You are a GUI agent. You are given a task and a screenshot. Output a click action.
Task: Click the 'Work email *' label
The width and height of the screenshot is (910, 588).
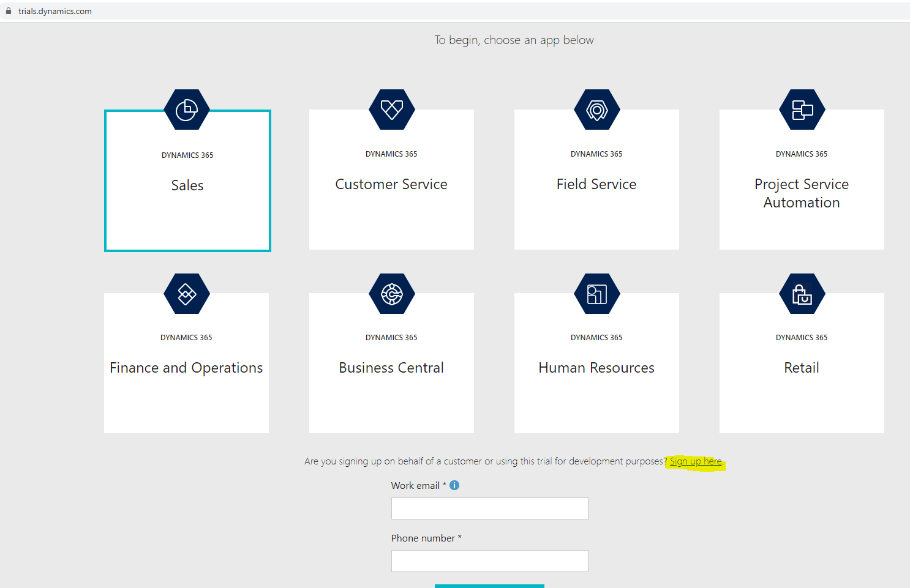coord(419,485)
